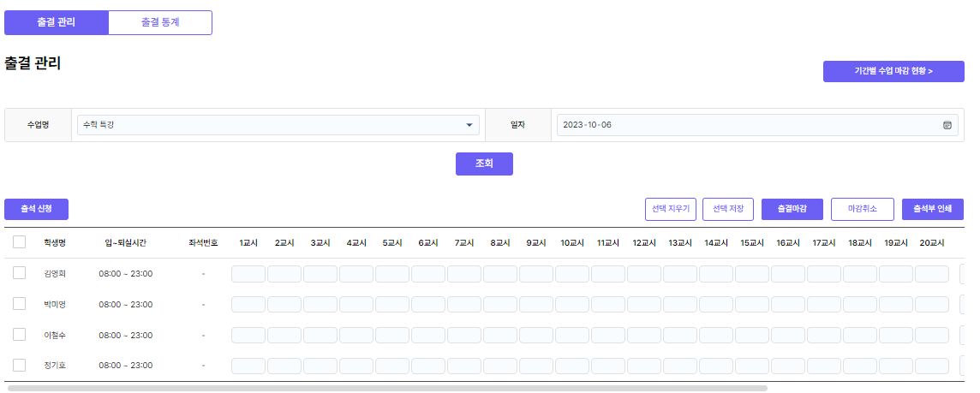
Task: Open the 수학 특강 class combo box
Action: point(274,125)
